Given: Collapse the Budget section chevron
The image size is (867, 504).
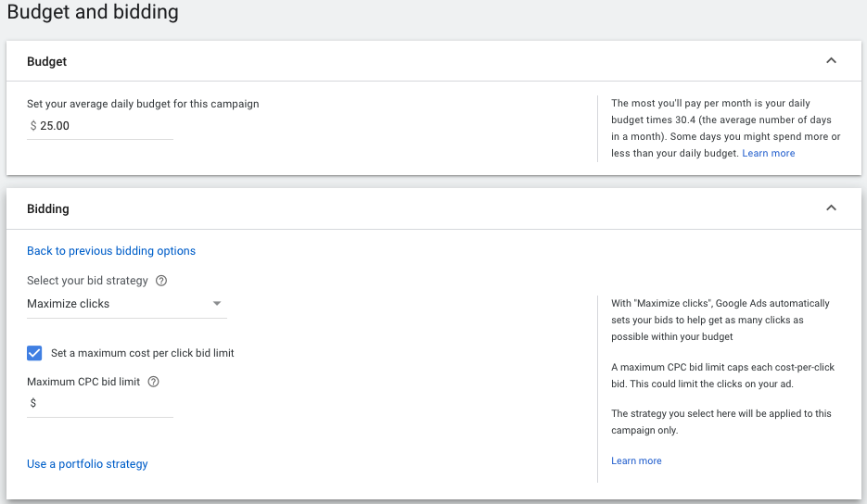Looking at the screenshot, I should [x=831, y=61].
